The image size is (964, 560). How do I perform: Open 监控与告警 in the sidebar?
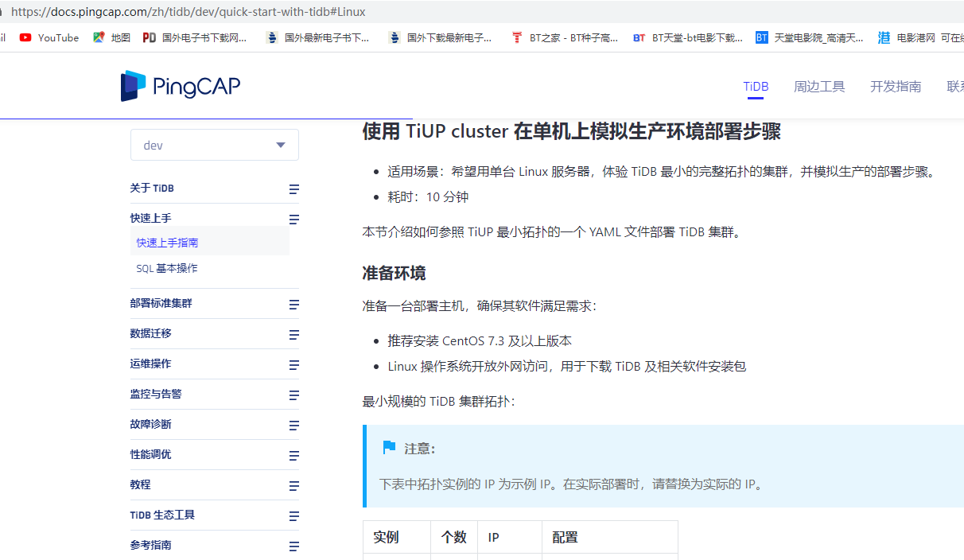coord(156,394)
